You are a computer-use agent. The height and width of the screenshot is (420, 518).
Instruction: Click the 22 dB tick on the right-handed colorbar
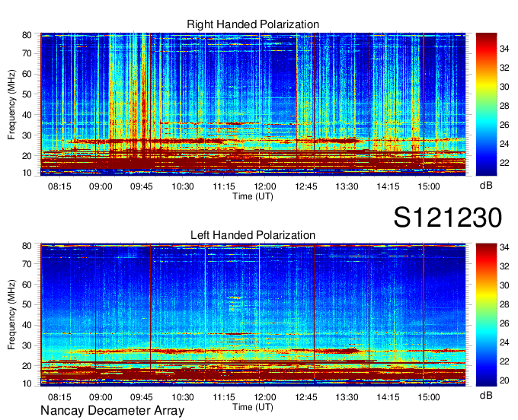pos(504,163)
